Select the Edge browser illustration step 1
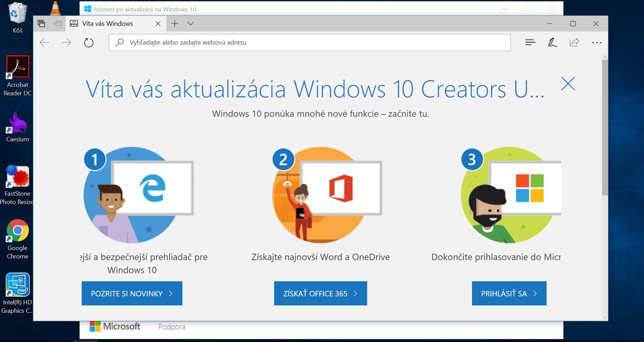 point(138,195)
